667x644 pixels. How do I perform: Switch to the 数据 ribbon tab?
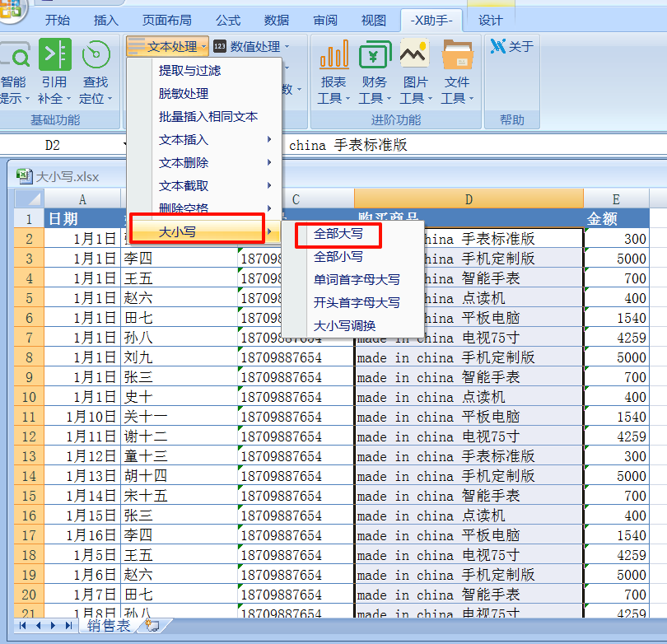point(277,20)
